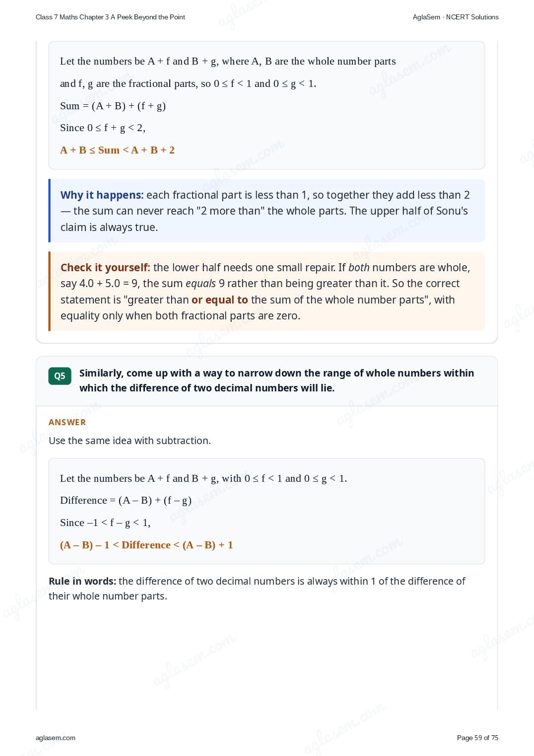Image resolution: width=534 pixels, height=756 pixels.
Task: Click the orange A + B ≤ Sum formula
Action: pyautogui.click(x=117, y=150)
